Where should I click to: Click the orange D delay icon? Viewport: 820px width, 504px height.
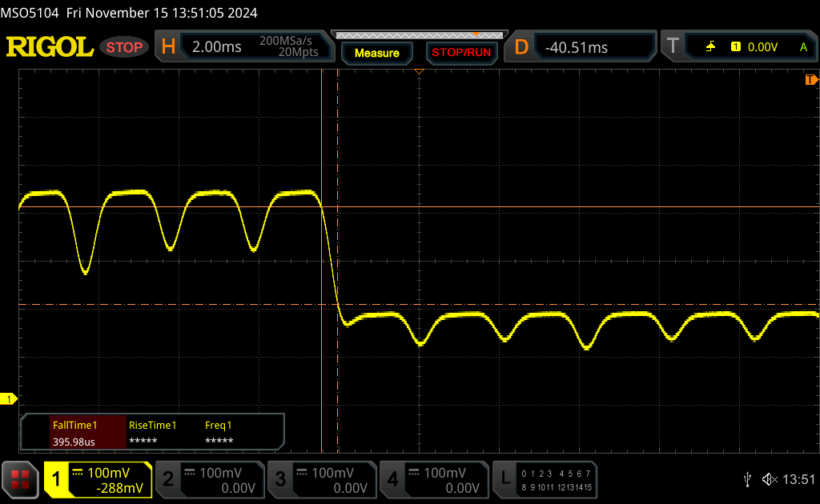point(521,47)
